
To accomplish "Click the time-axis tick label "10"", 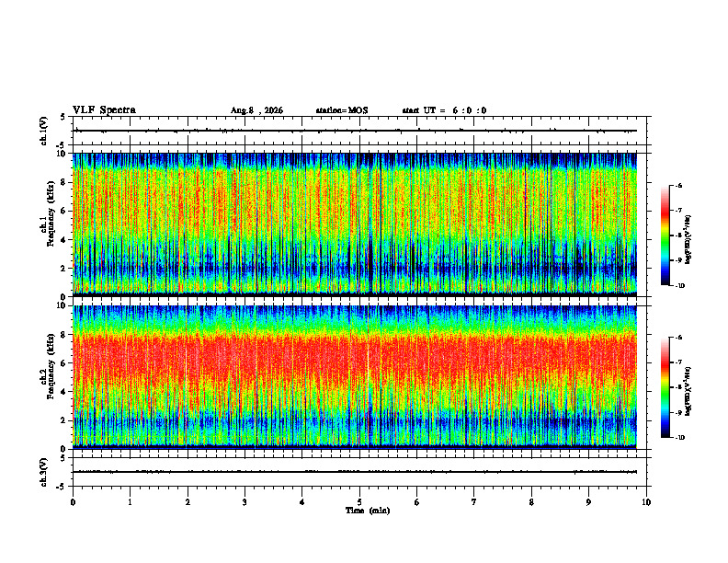I will click(646, 502).
